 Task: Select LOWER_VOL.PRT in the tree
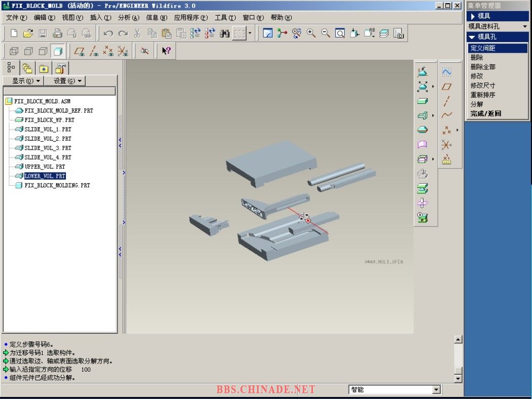click(45, 176)
